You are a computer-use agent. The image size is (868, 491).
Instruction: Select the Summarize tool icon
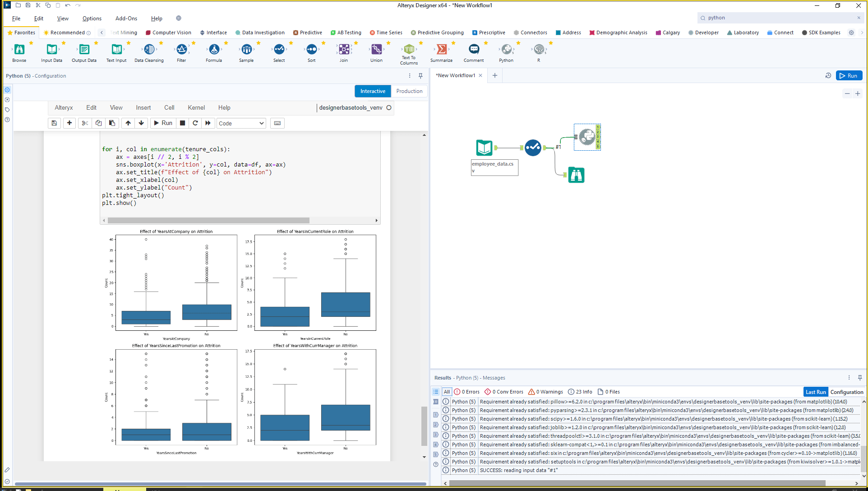441,50
